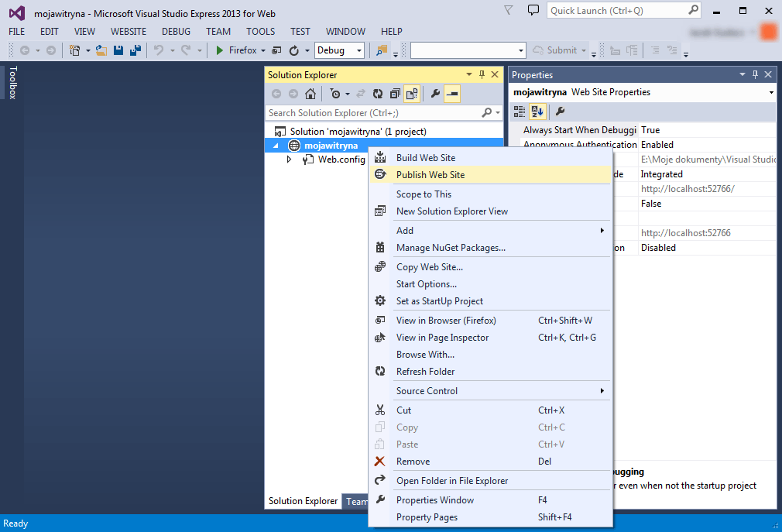Expand the Web.config node
This screenshot has width=782, height=532.
(290, 160)
